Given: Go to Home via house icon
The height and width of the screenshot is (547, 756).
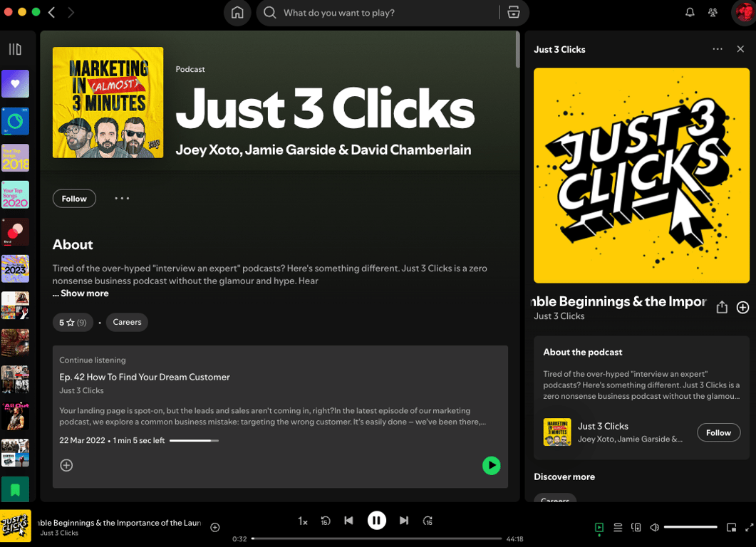Looking at the screenshot, I should click(x=237, y=13).
